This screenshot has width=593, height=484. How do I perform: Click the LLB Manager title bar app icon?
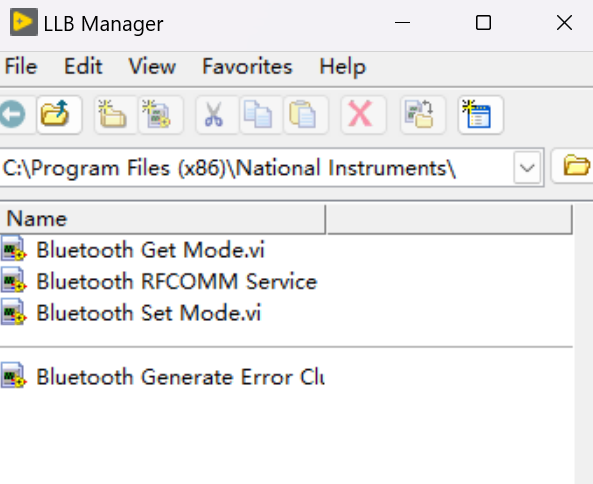24,22
